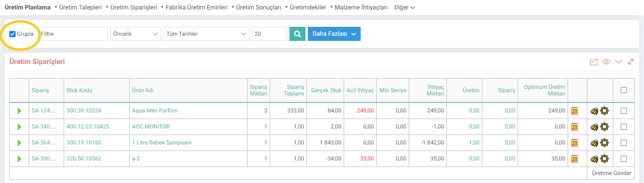Expand the SA-124 row with green arrow
644x183 pixels.
click(20, 111)
